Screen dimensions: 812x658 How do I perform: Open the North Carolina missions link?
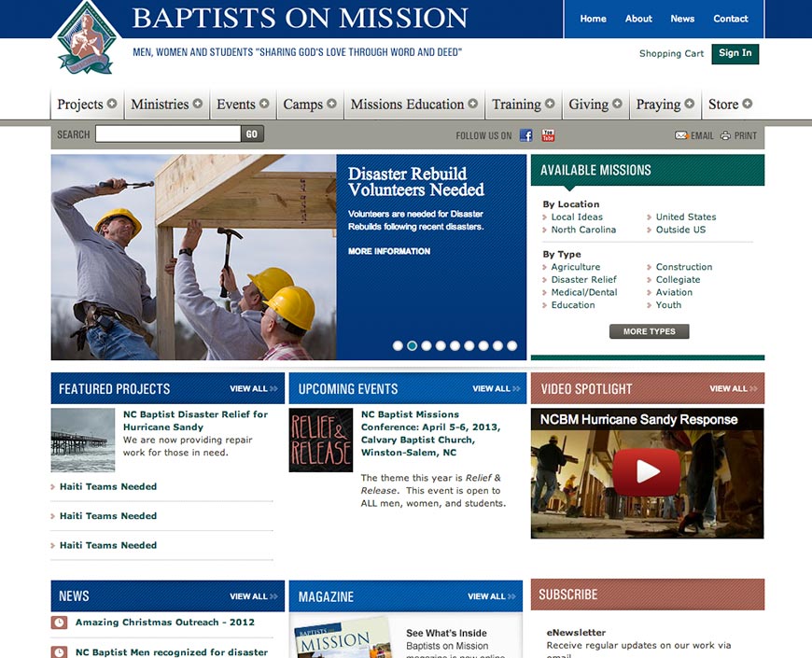tap(583, 230)
